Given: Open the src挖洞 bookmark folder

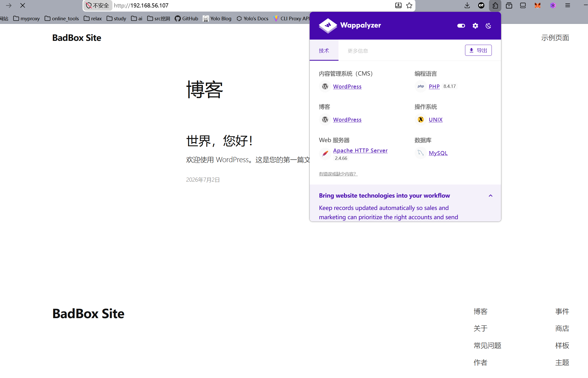Looking at the screenshot, I should 159,19.
